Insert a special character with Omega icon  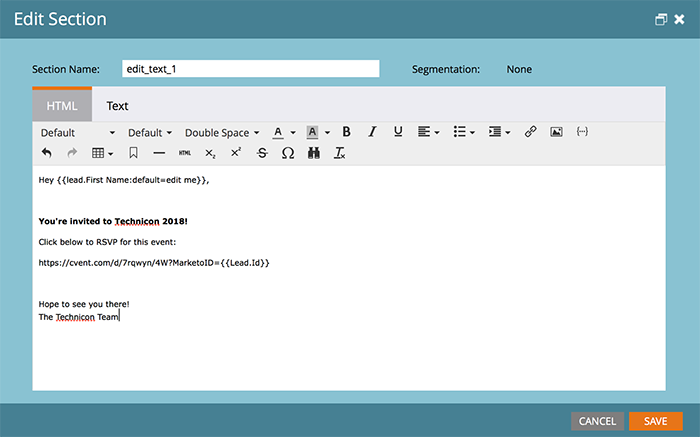pyautogui.click(x=288, y=153)
